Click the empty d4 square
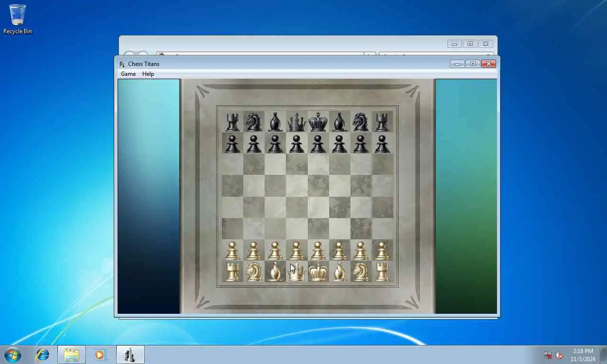This screenshot has width=607, height=364. click(297, 208)
